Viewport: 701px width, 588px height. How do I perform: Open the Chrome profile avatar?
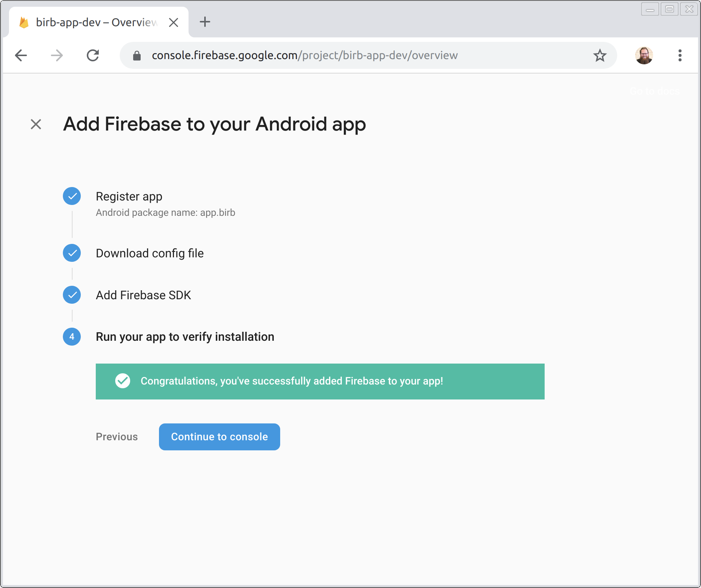(x=644, y=55)
